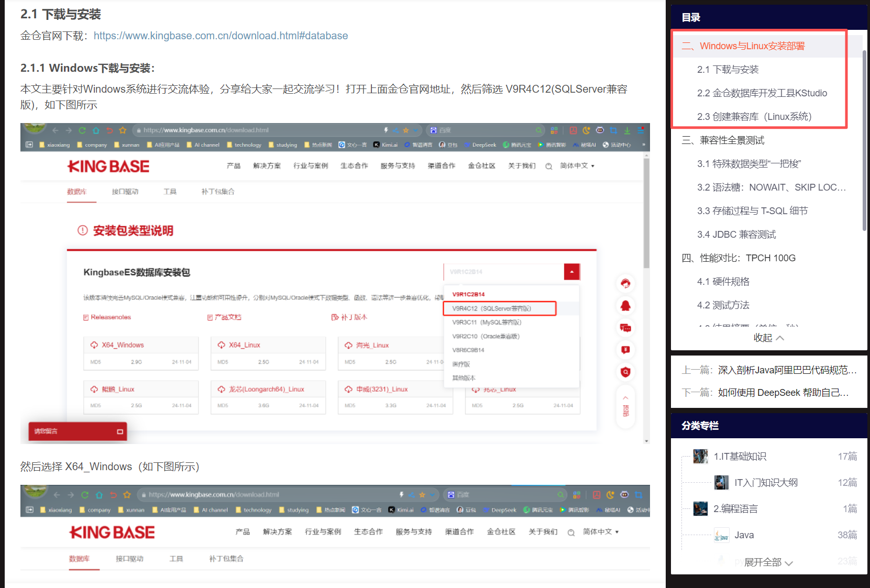Collapse the contents with 收起
Screen dimensions: 870x588
768,338
